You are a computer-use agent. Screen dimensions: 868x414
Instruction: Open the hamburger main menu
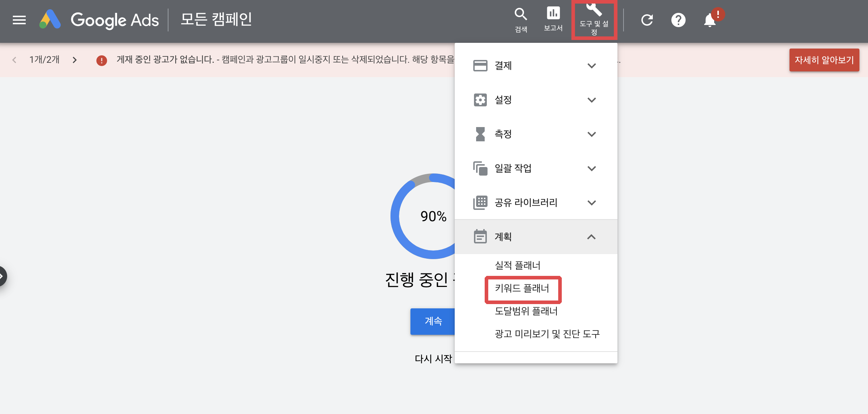pyautogui.click(x=19, y=20)
